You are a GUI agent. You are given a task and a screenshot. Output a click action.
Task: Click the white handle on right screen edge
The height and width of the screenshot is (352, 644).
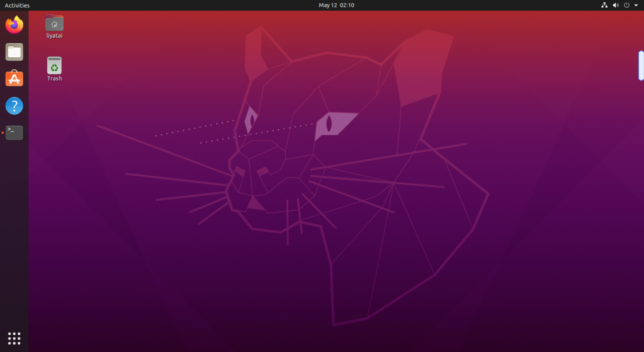coord(641,65)
